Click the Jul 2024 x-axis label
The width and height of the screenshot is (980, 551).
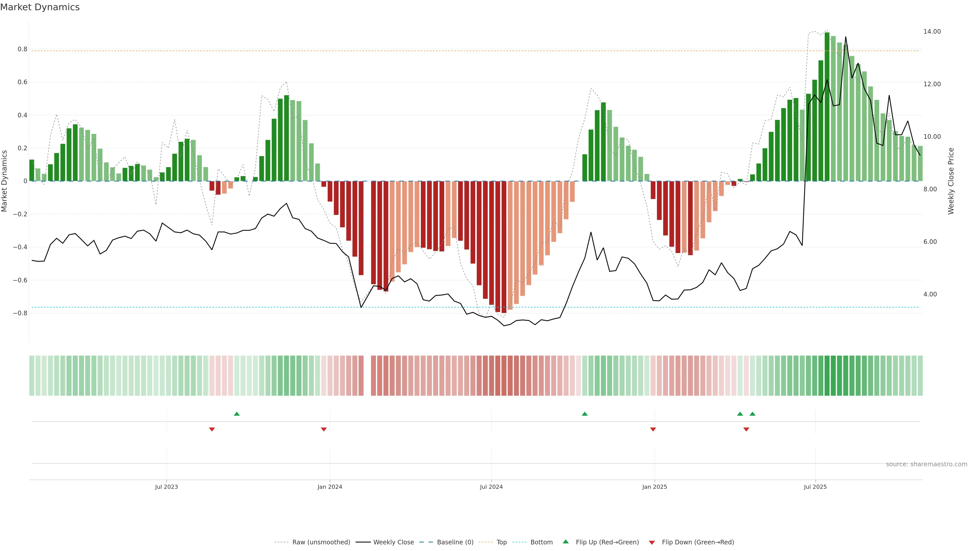(x=491, y=487)
